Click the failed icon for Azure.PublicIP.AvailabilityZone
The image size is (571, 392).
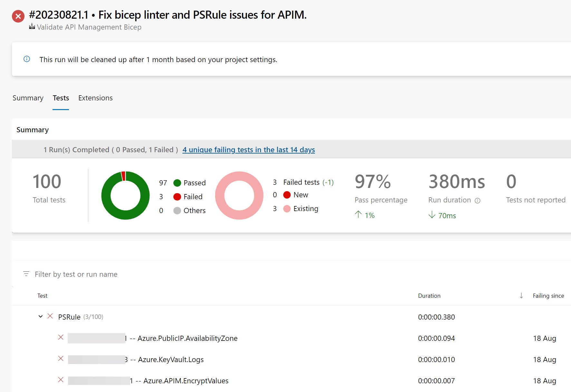tap(61, 337)
